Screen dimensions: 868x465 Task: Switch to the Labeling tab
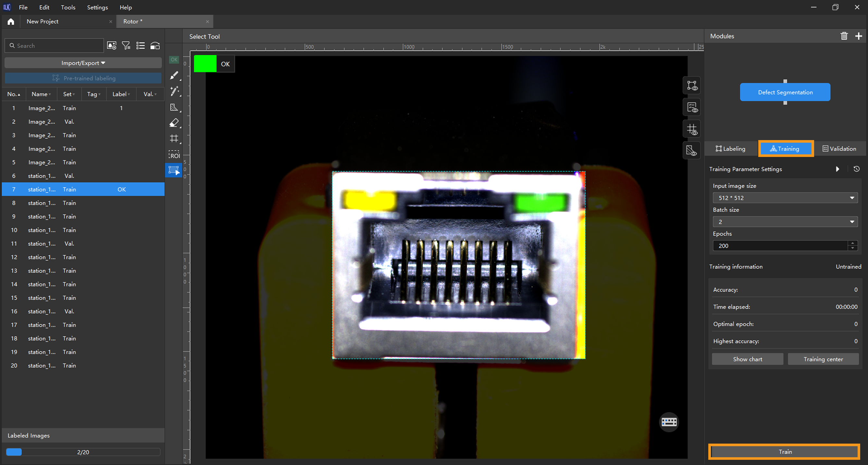(x=730, y=149)
